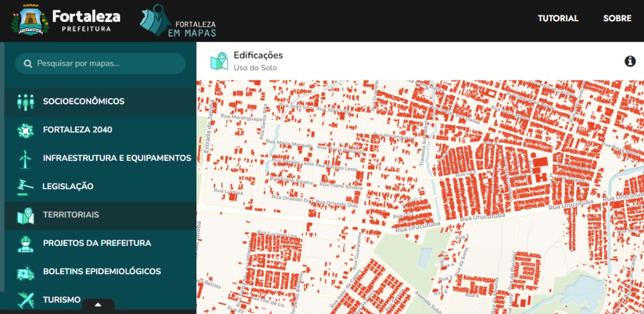Click the Territoriais map pin icon
Viewport: 644px width, 314px height.
point(26,216)
